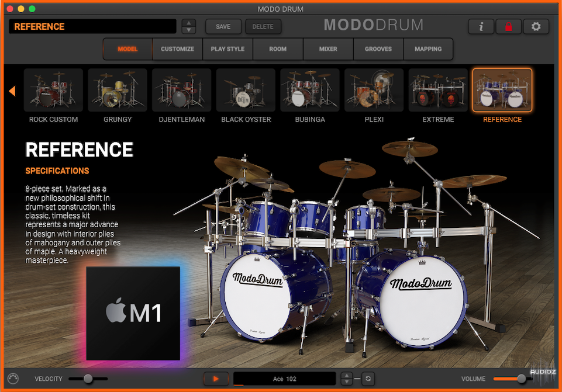Click the DELETE button
Viewport: 562px width, 392px height.
point(263,26)
